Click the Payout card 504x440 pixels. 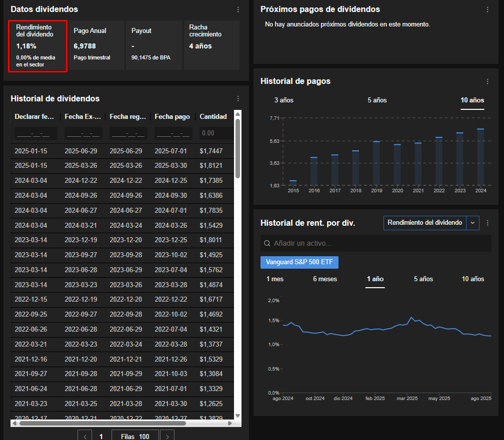[154, 45]
